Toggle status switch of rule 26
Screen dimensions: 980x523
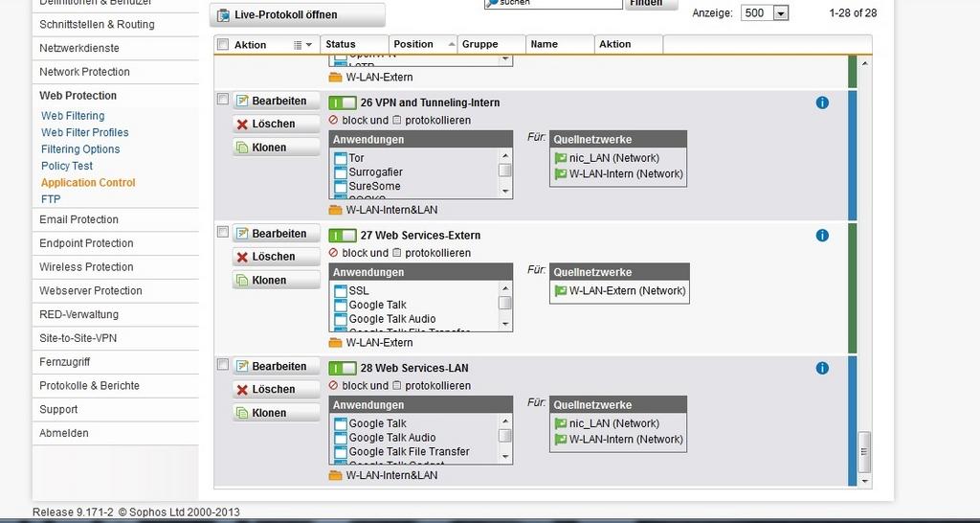pos(343,102)
